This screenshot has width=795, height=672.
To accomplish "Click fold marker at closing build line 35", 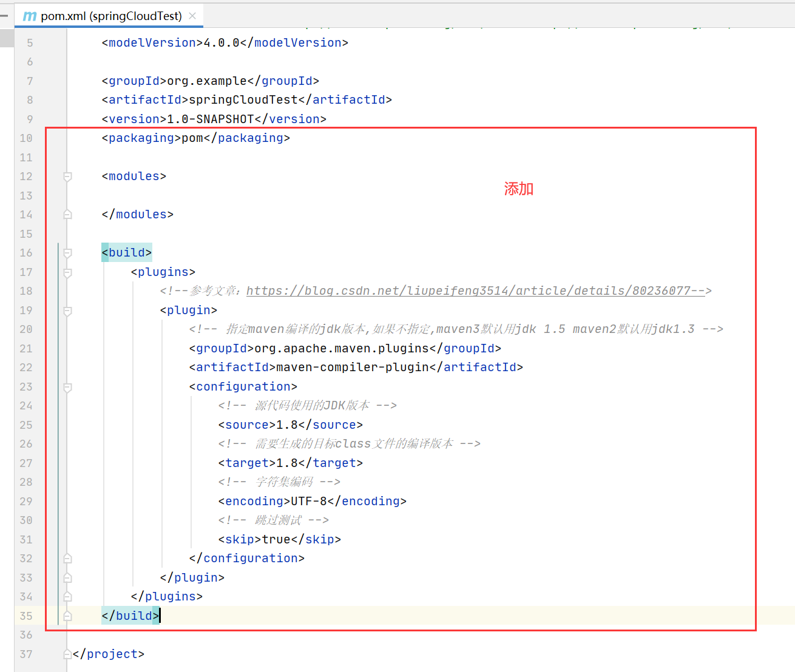I will (x=67, y=616).
